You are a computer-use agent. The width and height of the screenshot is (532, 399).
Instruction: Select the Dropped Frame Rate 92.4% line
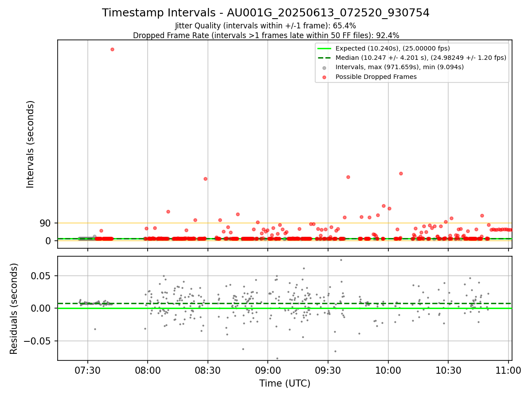(266, 35)
